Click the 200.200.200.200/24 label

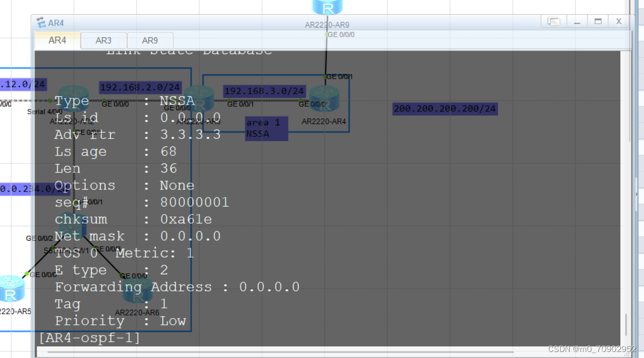(445, 109)
